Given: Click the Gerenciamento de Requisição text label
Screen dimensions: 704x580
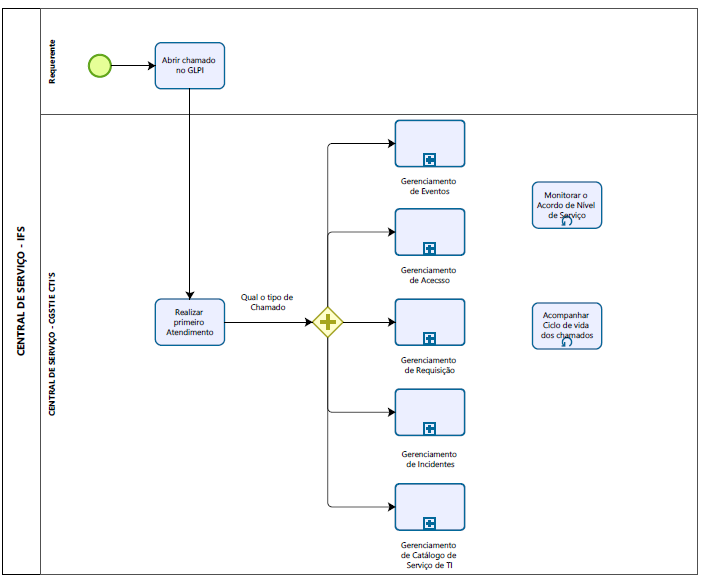Looking at the screenshot, I should pyautogui.click(x=429, y=365).
